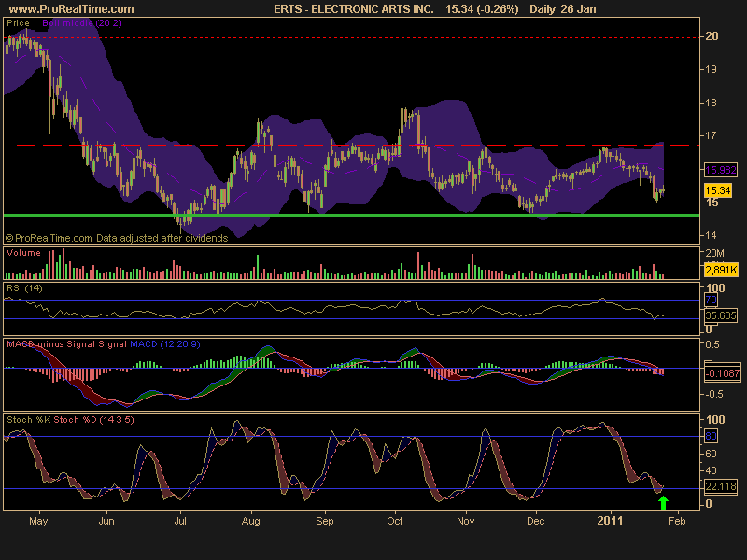
Task: Click the ProRealTime.com data adjusted copyright notice
Action: [117, 239]
